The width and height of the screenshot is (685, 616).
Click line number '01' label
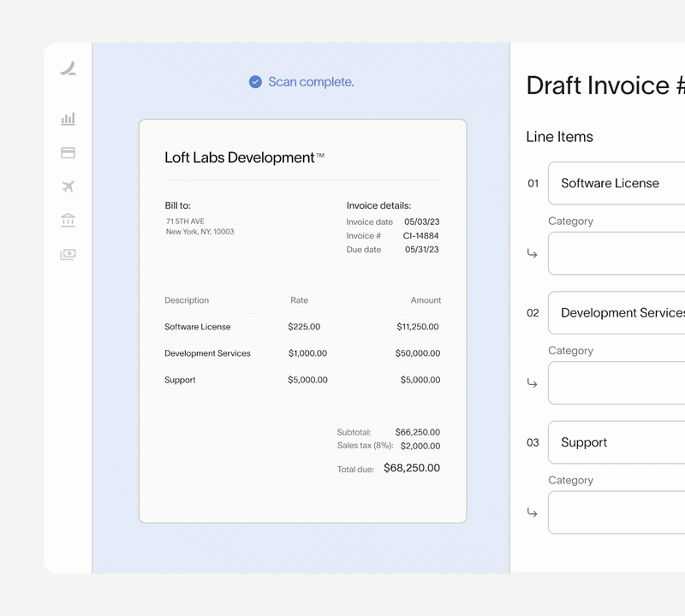click(533, 183)
